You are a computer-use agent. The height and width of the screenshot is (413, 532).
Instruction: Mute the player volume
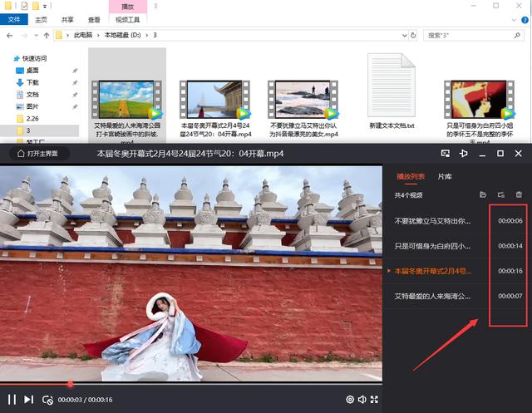(x=362, y=400)
